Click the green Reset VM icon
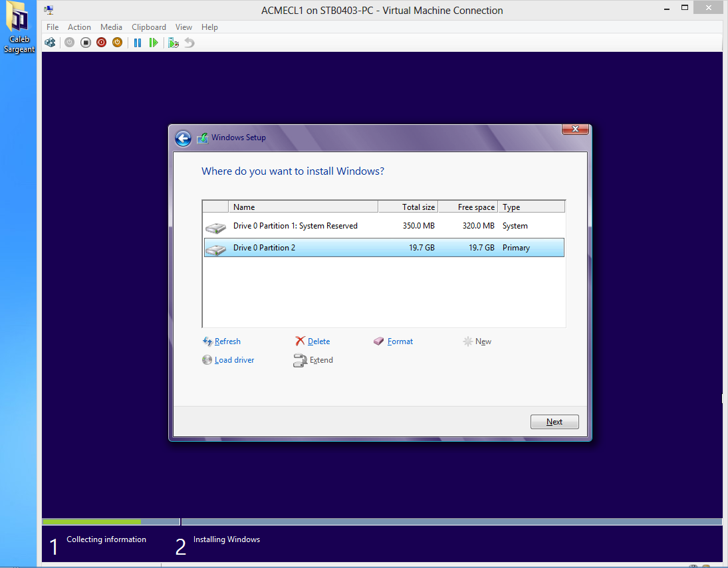 coord(153,43)
